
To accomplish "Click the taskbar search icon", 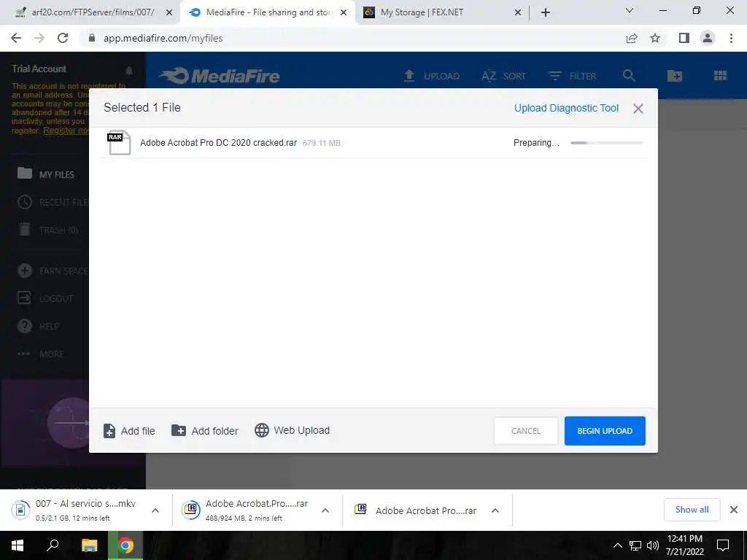I will (53, 545).
